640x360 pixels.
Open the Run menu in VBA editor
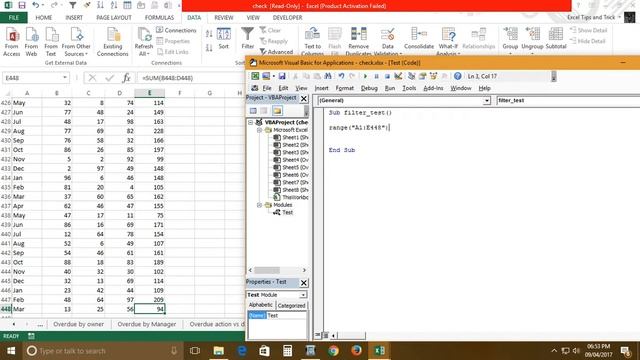pyautogui.click(x=390, y=88)
